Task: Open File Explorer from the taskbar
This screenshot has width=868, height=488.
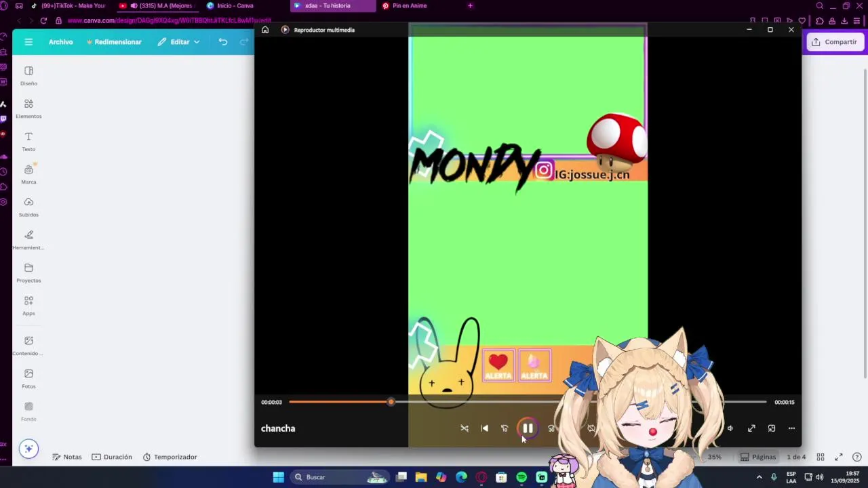Action: pyautogui.click(x=421, y=477)
